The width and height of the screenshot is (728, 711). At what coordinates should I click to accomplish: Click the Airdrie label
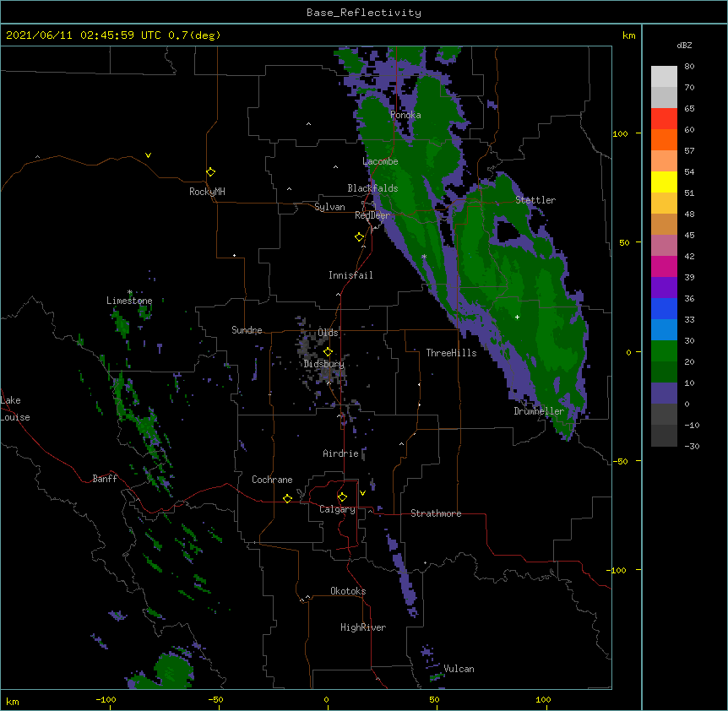click(x=341, y=453)
